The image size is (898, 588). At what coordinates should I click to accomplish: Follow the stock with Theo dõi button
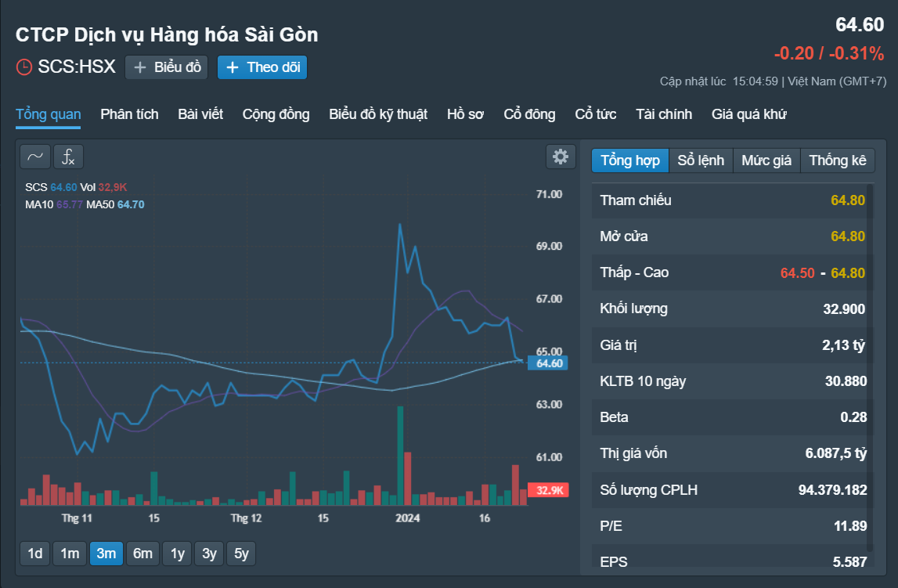click(262, 67)
